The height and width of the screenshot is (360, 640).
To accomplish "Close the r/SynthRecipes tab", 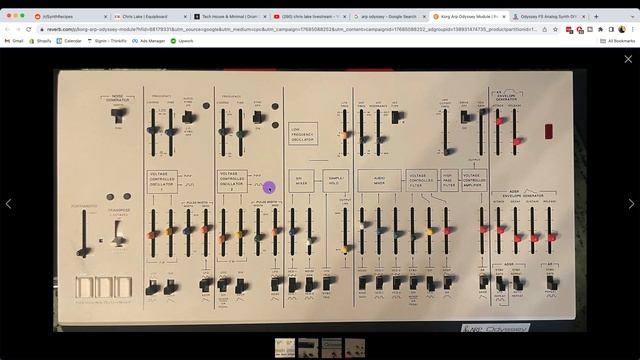I will tap(105, 17).
